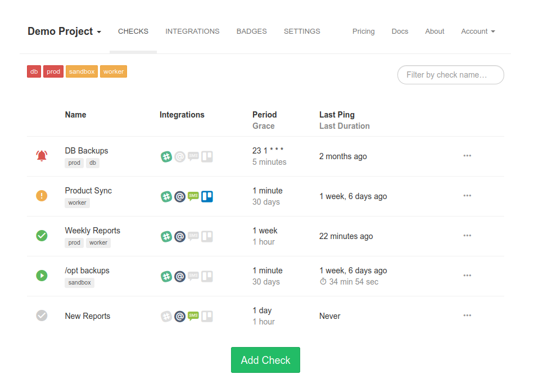Toggle the prod tag filter
This screenshot has width=534, height=392.
pyautogui.click(x=53, y=71)
